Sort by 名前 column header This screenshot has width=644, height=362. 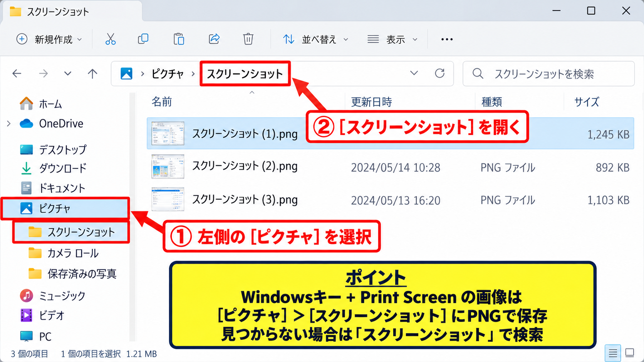162,102
